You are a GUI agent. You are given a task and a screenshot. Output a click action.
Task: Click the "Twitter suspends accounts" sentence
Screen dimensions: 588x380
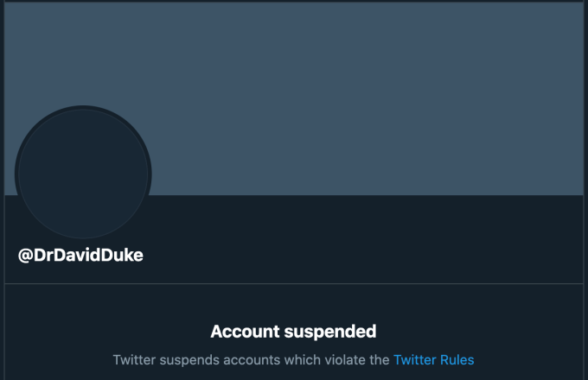pos(251,359)
